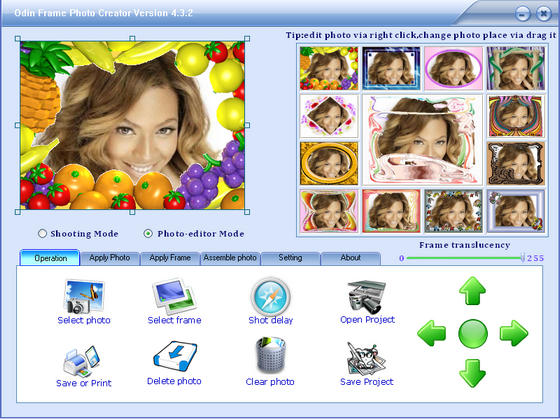The image size is (560, 420).
Task: Click the Save or Print printer icon
Action: (82, 361)
